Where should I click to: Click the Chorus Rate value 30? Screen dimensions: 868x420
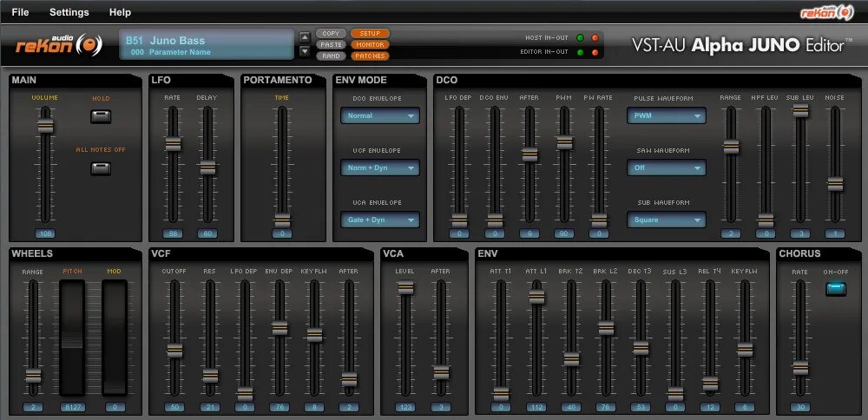pyautogui.click(x=800, y=407)
